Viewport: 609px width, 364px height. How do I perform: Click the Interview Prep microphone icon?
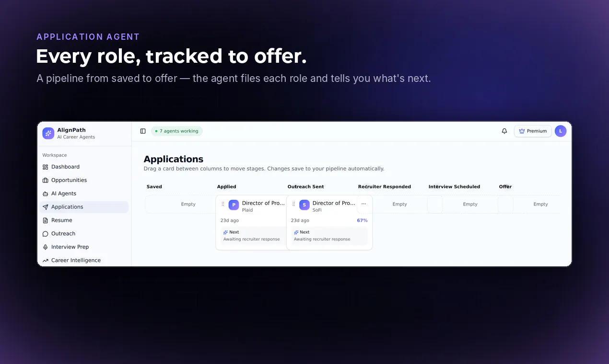[46, 248]
